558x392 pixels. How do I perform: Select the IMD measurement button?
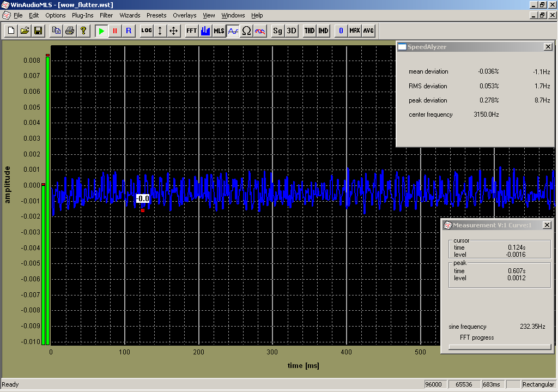tap(323, 31)
